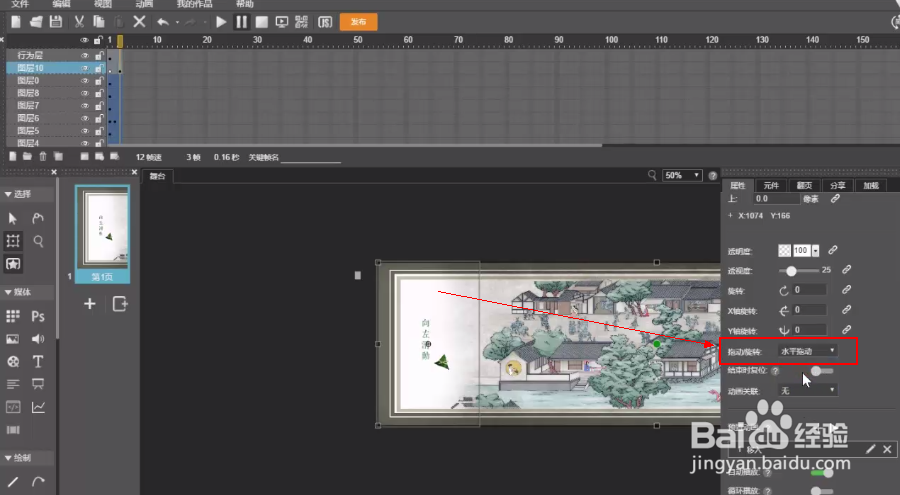This screenshot has width=900, height=495.
Task: Select the straight line drawing tool
Action: tap(13, 482)
